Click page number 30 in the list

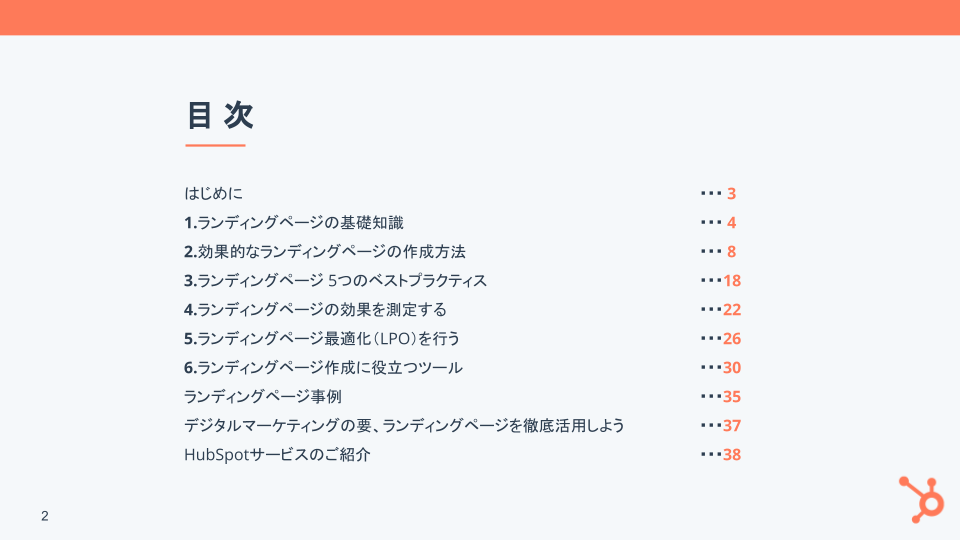(x=731, y=367)
